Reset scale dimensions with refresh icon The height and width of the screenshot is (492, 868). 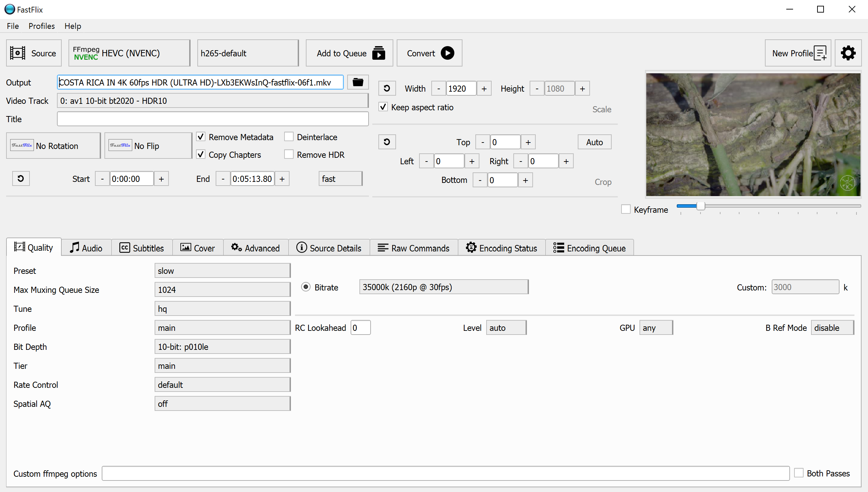387,88
